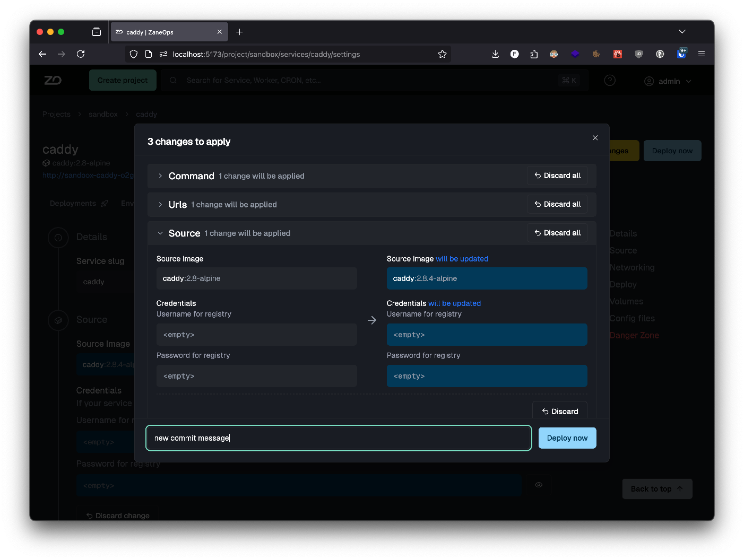Screen dimensions: 744x560
Task: Click the new Source Image caddy:2.8.4-alpine field
Action: [x=487, y=278]
